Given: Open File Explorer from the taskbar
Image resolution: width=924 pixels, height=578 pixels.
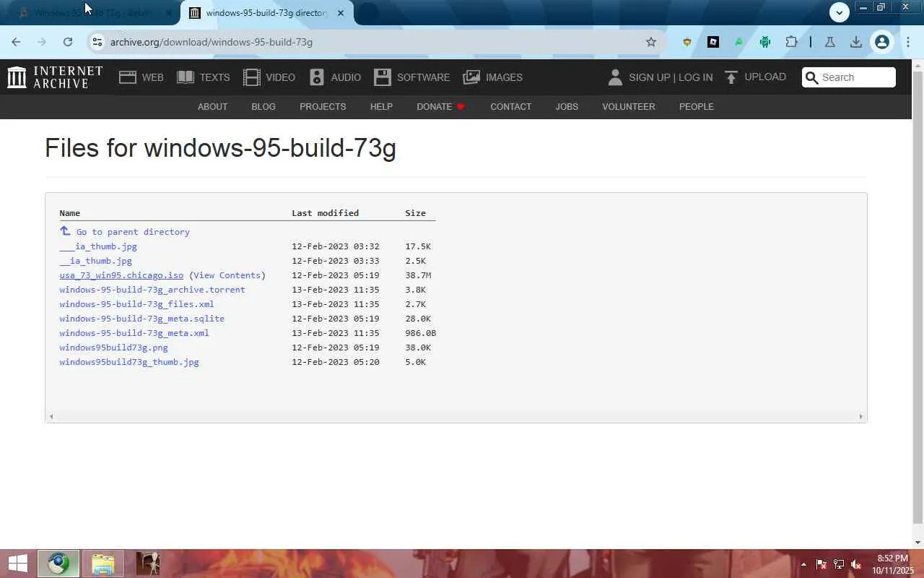Looking at the screenshot, I should tap(103, 564).
